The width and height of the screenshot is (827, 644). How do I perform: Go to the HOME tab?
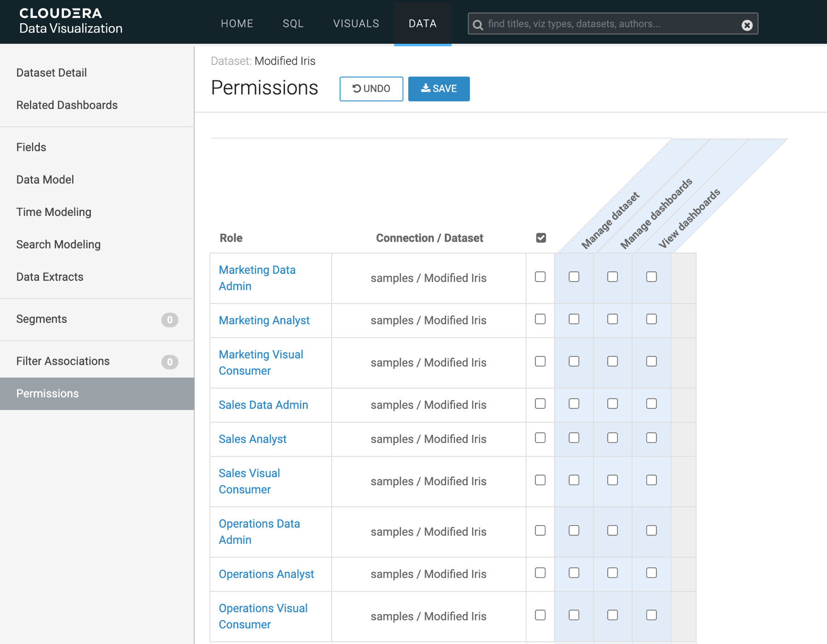click(237, 23)
